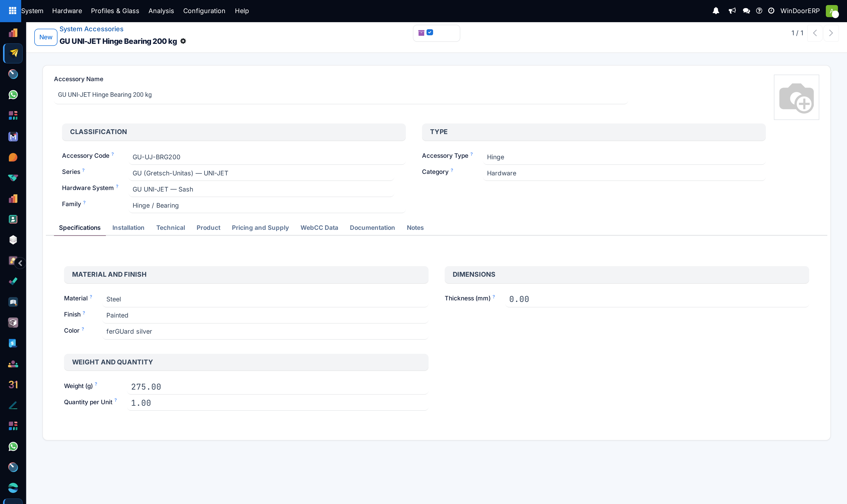
Task: Click the clock activities icon
Action: point(771,11)
